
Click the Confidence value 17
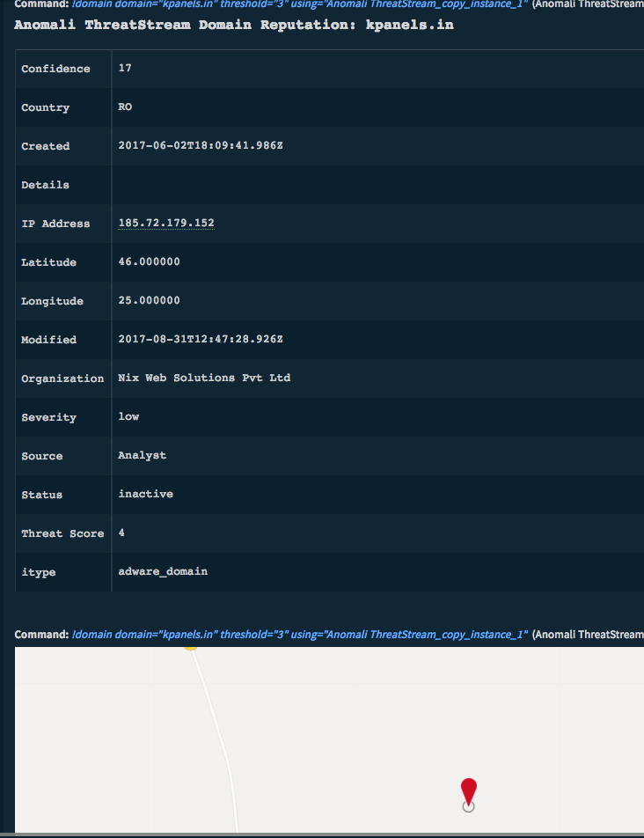point(125,69)
